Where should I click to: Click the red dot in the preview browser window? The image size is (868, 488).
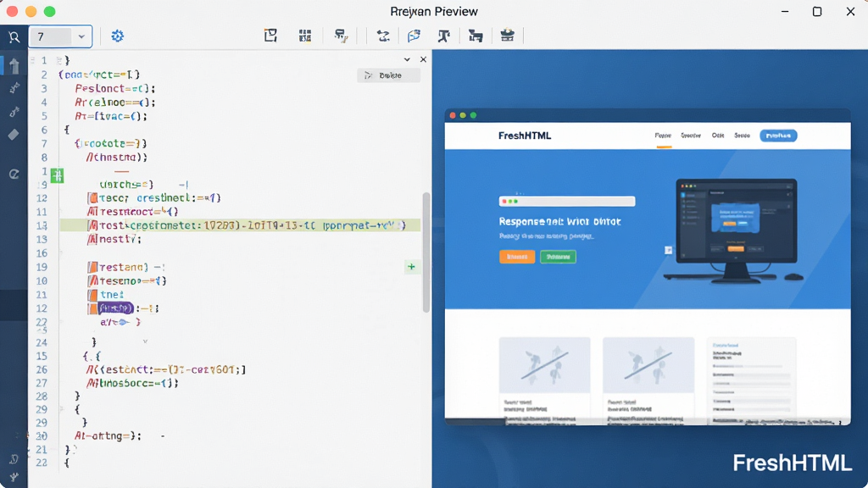click(453, 115)
